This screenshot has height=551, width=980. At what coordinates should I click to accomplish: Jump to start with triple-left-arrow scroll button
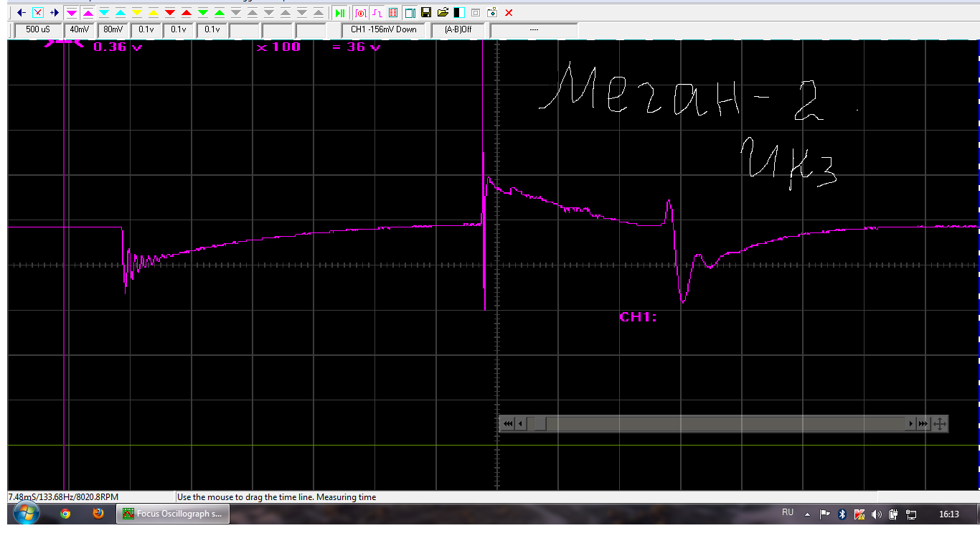pos(508,424)
